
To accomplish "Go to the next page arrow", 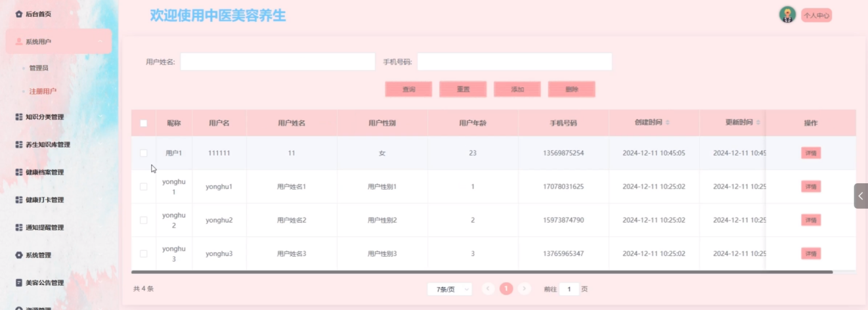I will (524, 289).
